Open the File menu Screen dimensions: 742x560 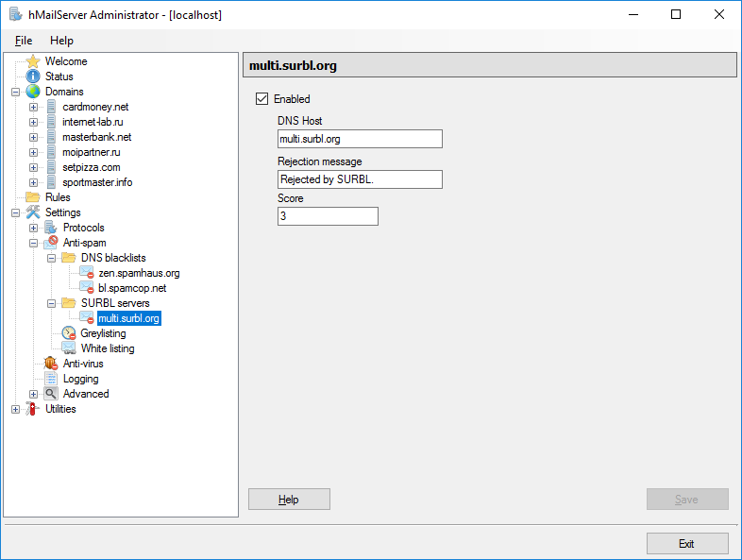24,41
